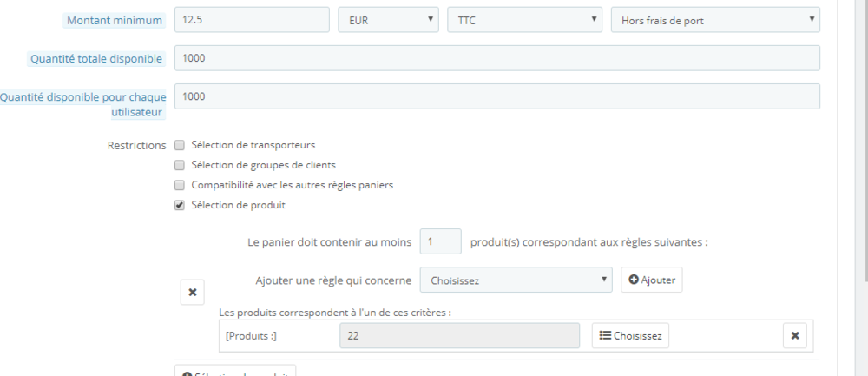Expand the Hors frais de port dropdown
This screenshot has width=868, height=376.
pyautogui.click(x=715, y=19)
